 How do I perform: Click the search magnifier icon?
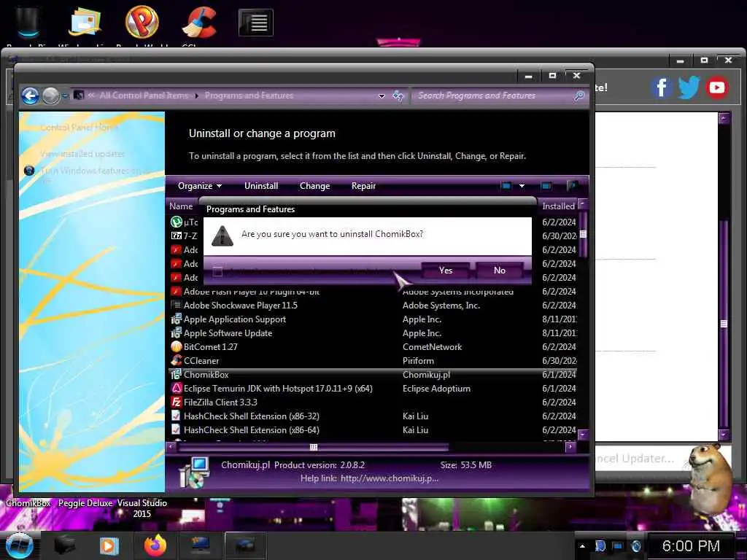coord(579,96)
